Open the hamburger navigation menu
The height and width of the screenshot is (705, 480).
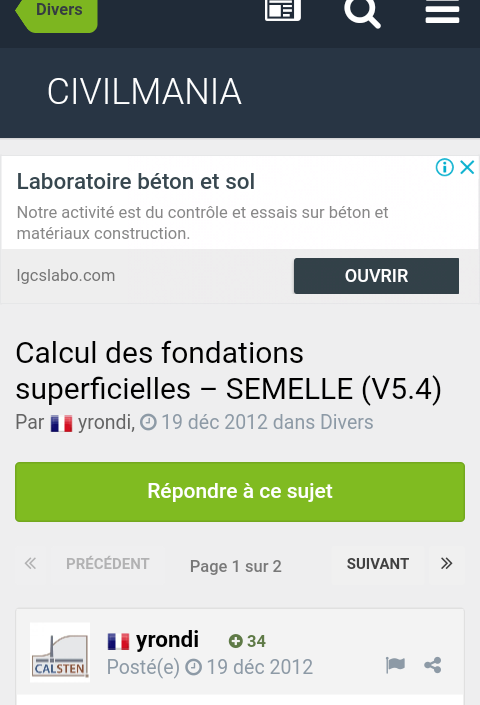click(442, 12)
